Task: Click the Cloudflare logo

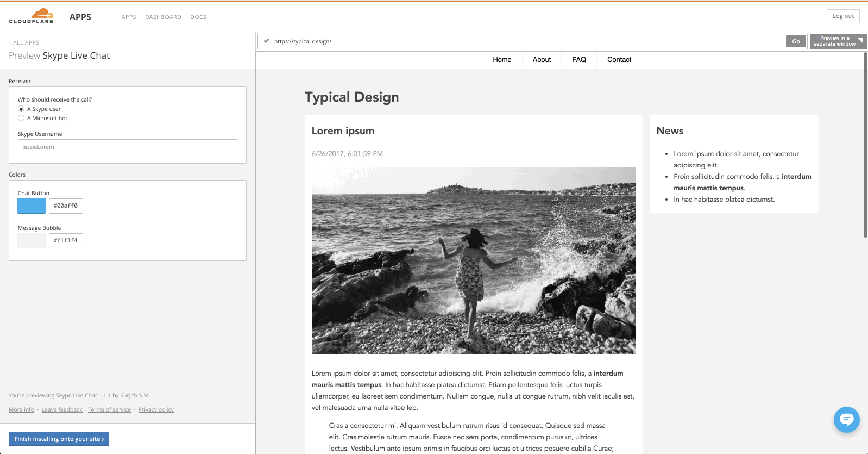Action: [32, 16]
